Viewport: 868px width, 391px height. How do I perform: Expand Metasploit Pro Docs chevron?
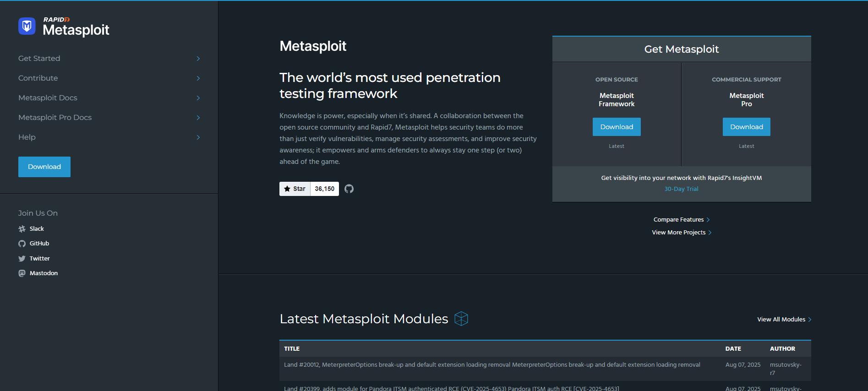tap(198, 118)
